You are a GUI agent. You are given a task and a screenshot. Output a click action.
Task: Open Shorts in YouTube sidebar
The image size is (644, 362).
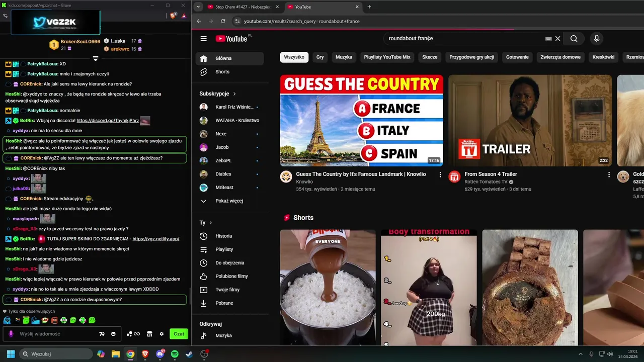pyautogui.click(x=229, y=72)
